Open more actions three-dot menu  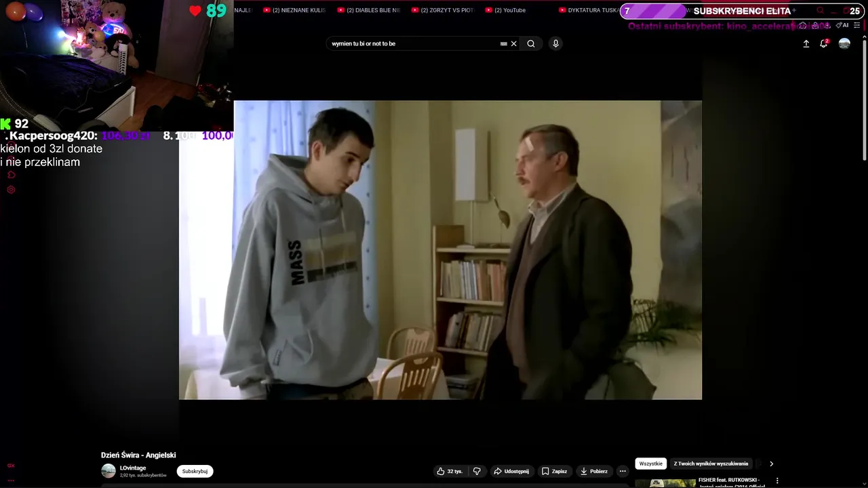tap(623, 471)
